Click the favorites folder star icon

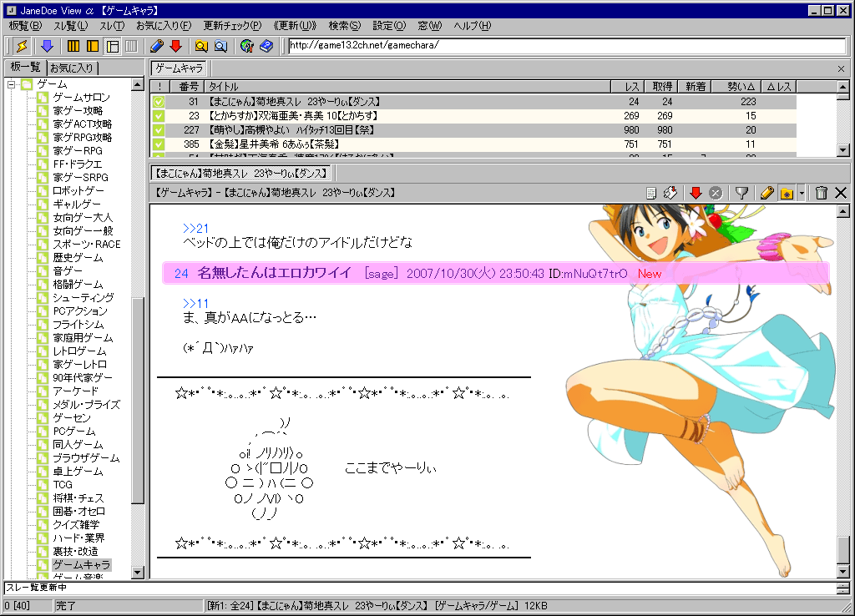[787, 193]
